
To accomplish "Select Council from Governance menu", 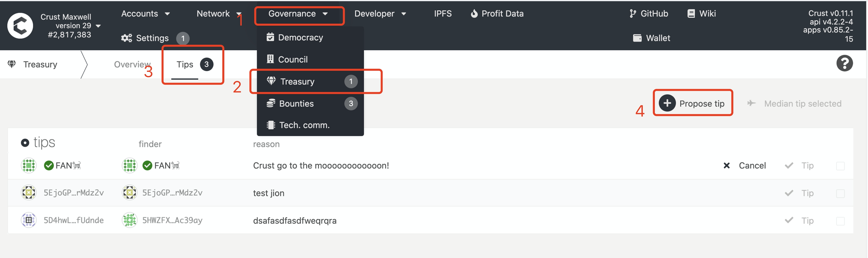I will tap(310, 59).
